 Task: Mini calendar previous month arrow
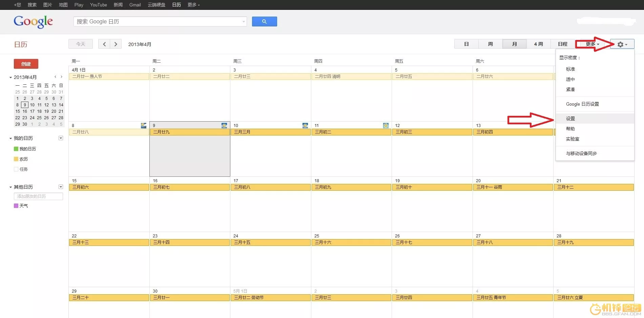55,77
